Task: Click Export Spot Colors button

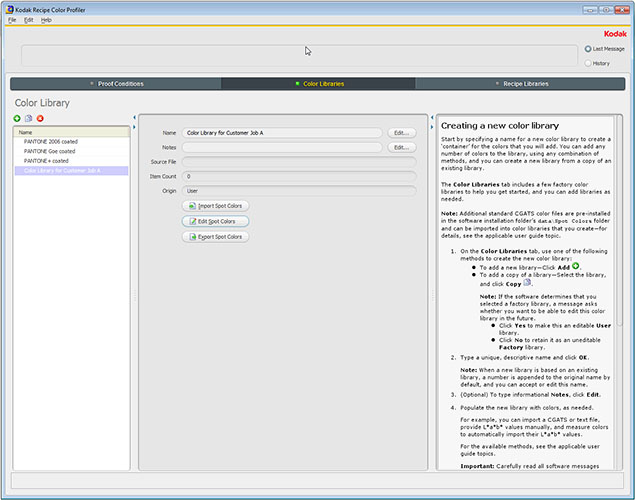Action: coord(215,237)
